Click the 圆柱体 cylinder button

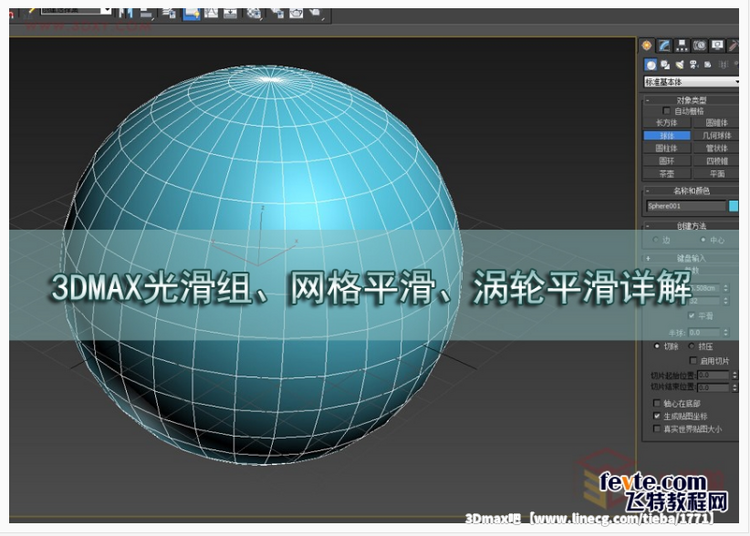pyautogui.click(x=666, y=148)
